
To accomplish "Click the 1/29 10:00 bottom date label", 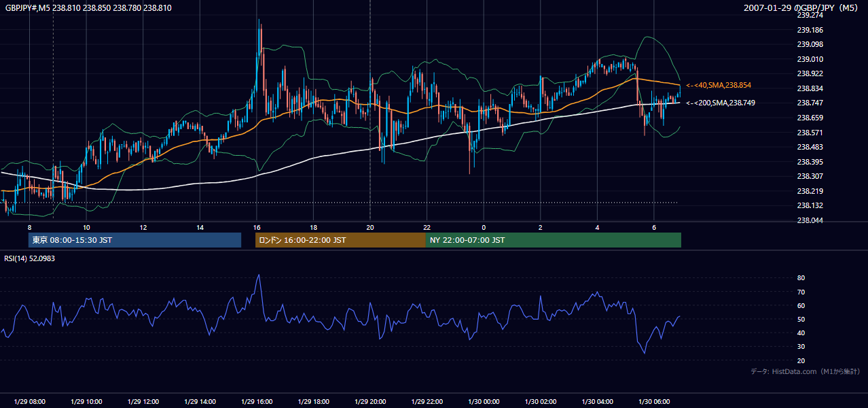I will point(86,401).
